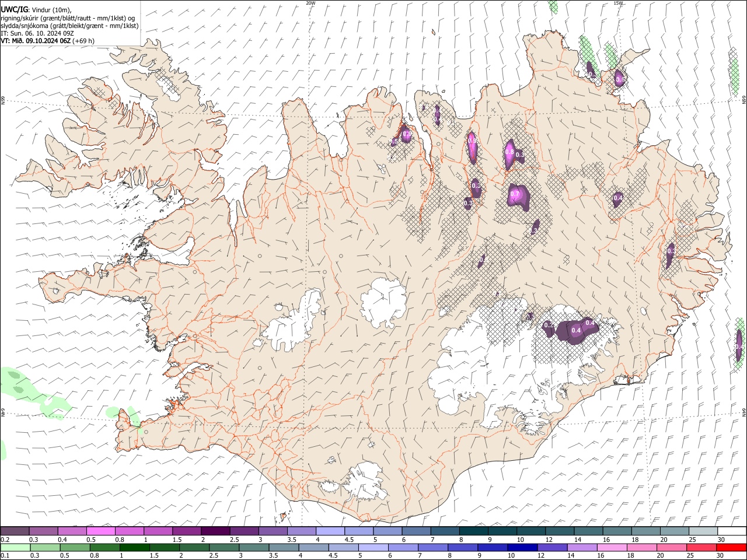Screen dimensions: 747x560
Task: Select the rain legend swatch between 0.5 and 0.8
Action: 75,547
